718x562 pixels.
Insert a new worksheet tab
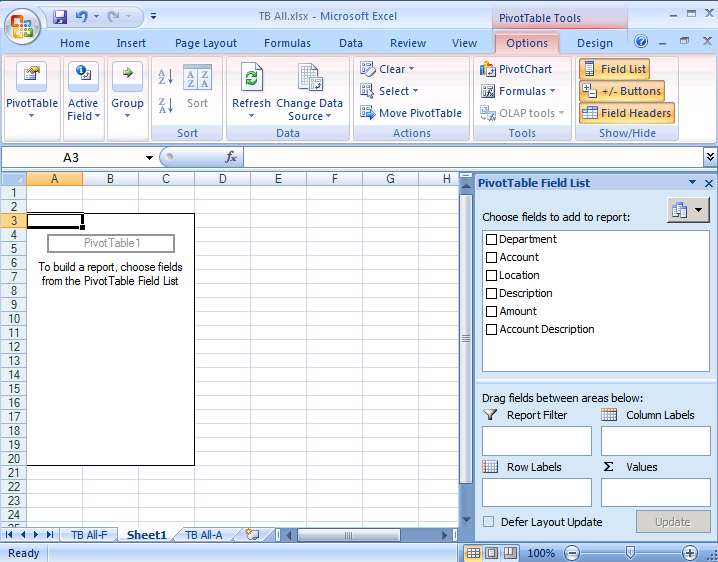point(252,534)
